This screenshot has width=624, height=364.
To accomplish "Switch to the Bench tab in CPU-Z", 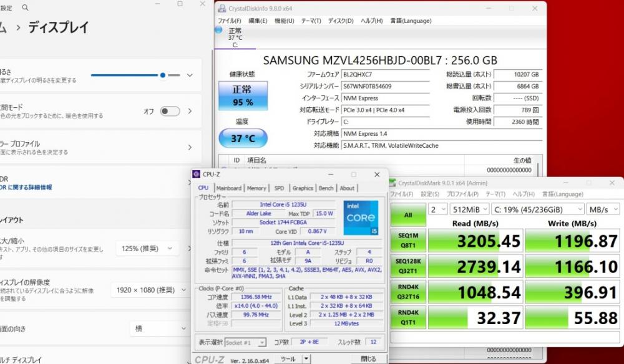I will 326,188.
